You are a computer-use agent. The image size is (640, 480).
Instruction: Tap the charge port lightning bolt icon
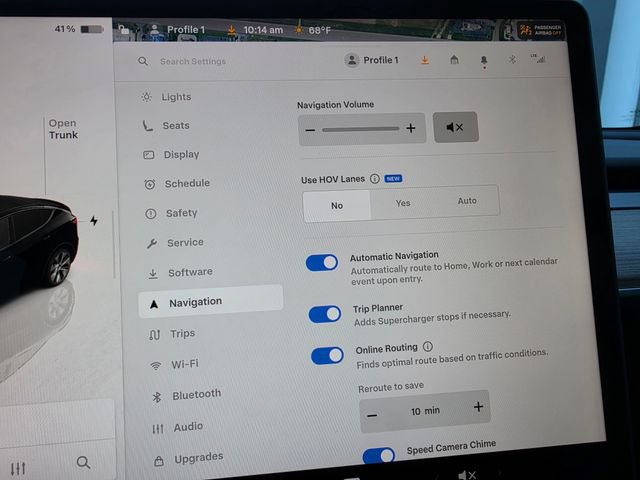pyautogui.click(x=94, y=221)
